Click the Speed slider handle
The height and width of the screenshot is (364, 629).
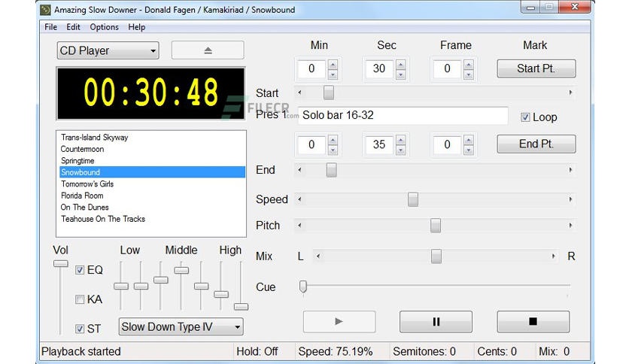[413, 199]
